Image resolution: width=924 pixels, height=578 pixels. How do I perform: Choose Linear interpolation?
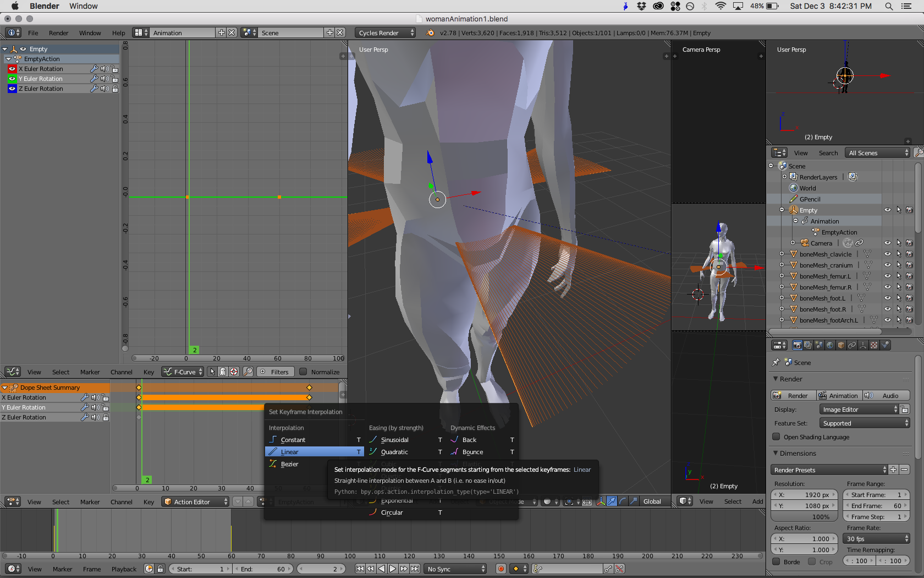click(x=314, y=451)
